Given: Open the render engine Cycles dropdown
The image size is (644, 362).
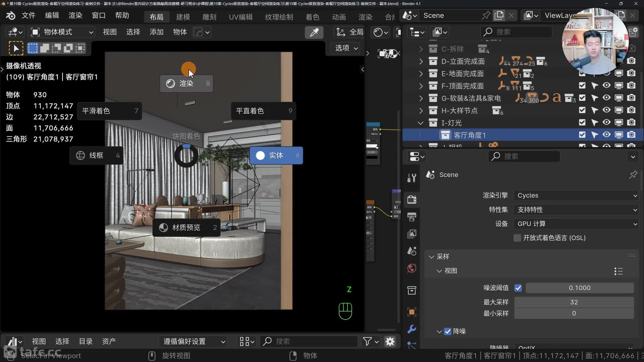Looking at the screenshot, I should (576, 195).
